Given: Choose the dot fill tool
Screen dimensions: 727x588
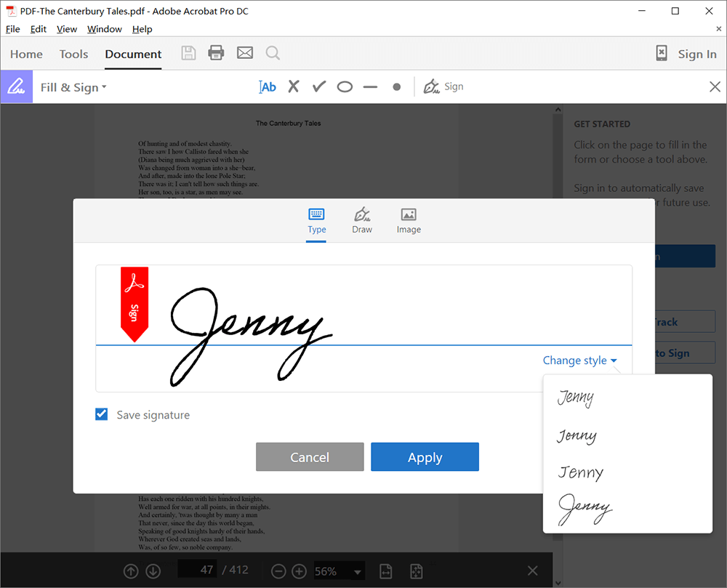Looking at the screenshot, I should click(396, 86).
